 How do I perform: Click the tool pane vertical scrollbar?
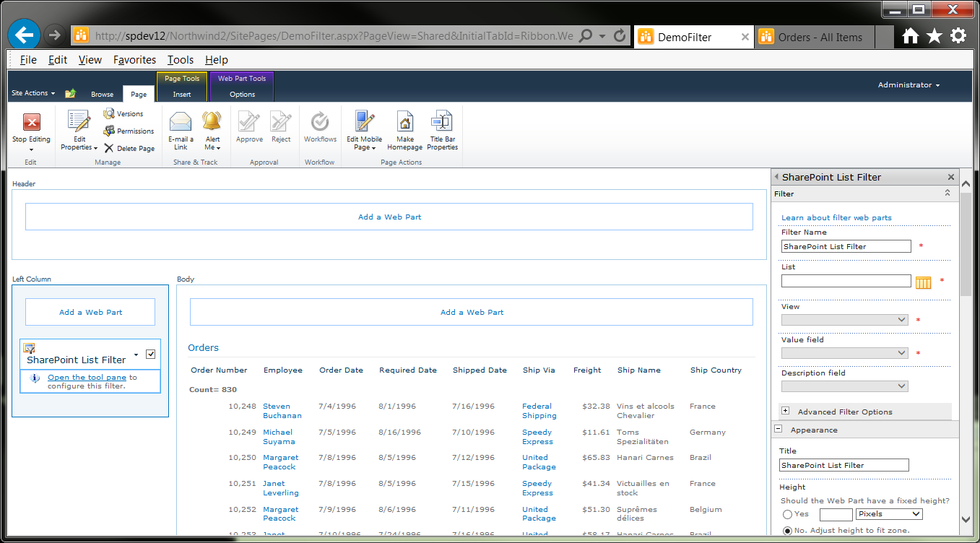(x=966, y=244)
